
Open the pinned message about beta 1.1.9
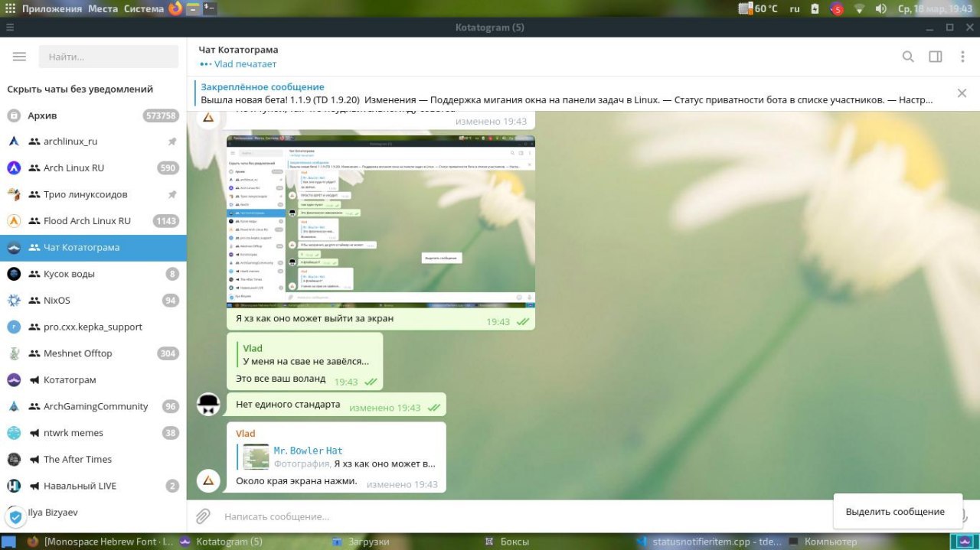click(567, 93)
